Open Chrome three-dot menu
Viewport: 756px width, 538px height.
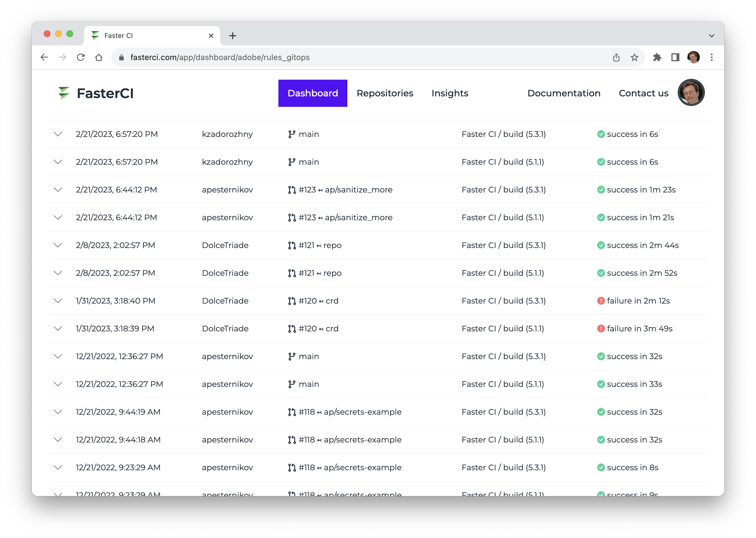pyautogui.click(x=711, y=57)
